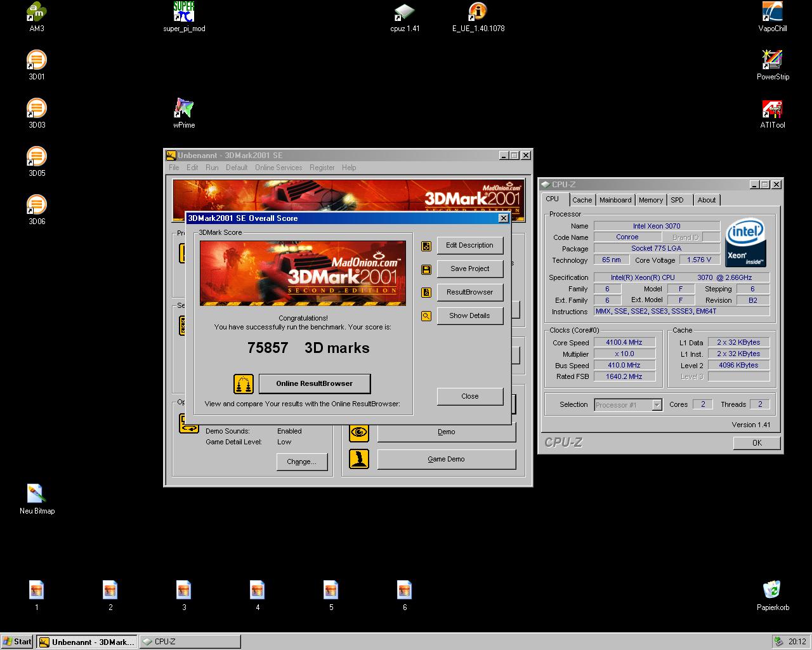Open the Edit menu in 3DMark2001
This screenshot has width=812, height=650.
192,168
